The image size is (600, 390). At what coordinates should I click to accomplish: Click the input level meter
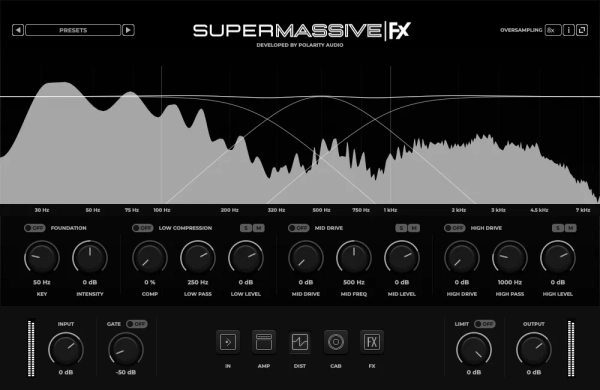click(31, 349)
